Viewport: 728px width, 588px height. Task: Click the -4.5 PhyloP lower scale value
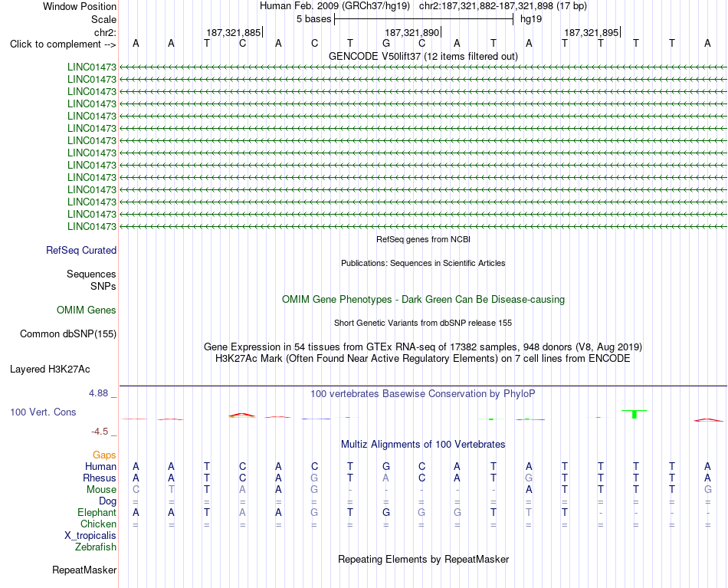click(103, 432)
